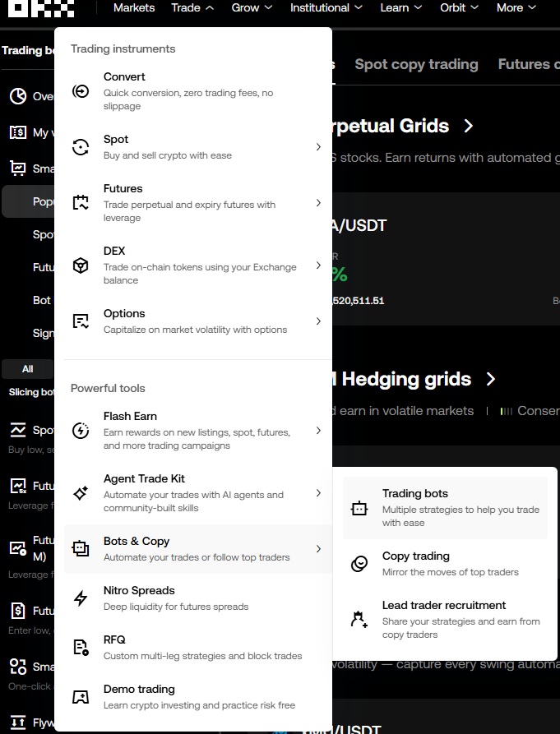560x734 pixels.
Task: Select Pop item in trading sidebar
Action: [29, 201]
